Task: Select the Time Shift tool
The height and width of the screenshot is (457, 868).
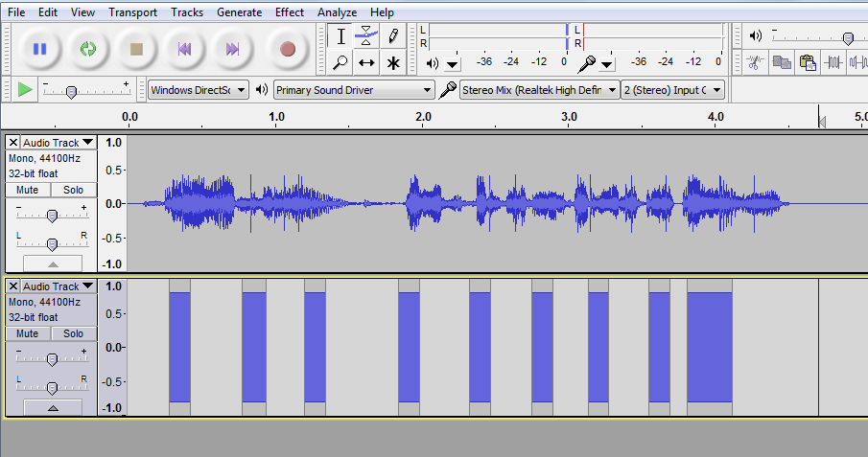Action: (366, 62)
